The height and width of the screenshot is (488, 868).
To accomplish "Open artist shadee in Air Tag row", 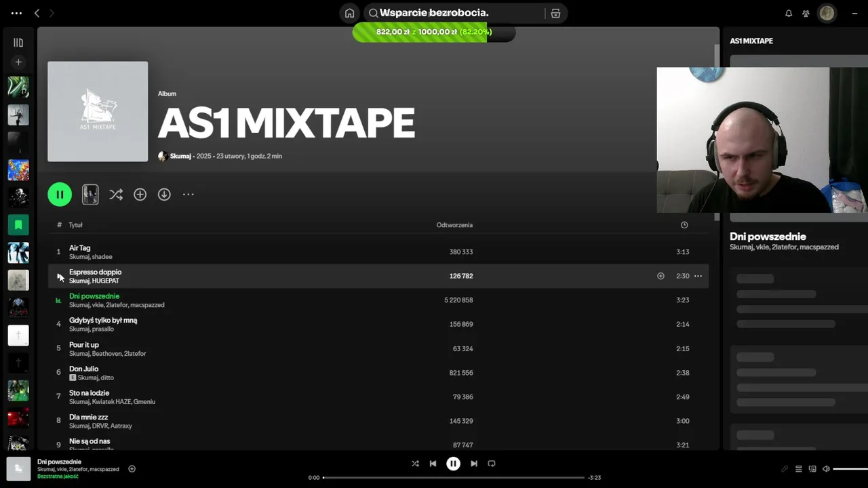I will [x=102, y=257].
